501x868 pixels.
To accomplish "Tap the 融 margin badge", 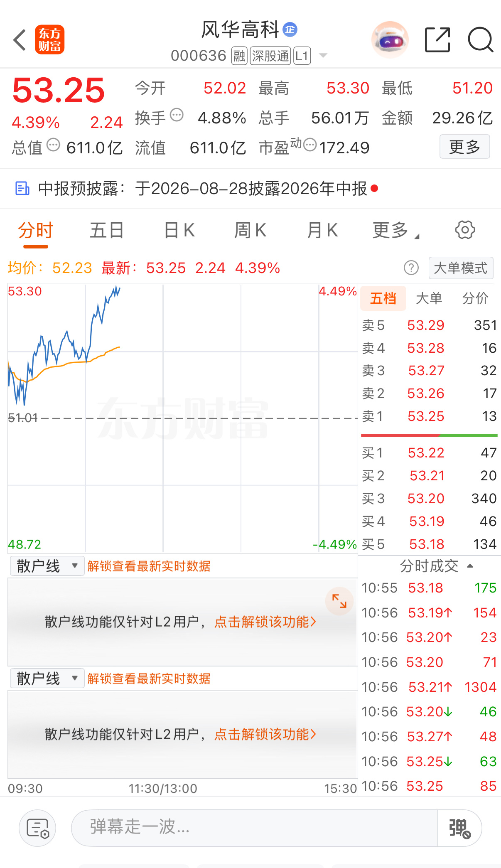I will 239,56.
